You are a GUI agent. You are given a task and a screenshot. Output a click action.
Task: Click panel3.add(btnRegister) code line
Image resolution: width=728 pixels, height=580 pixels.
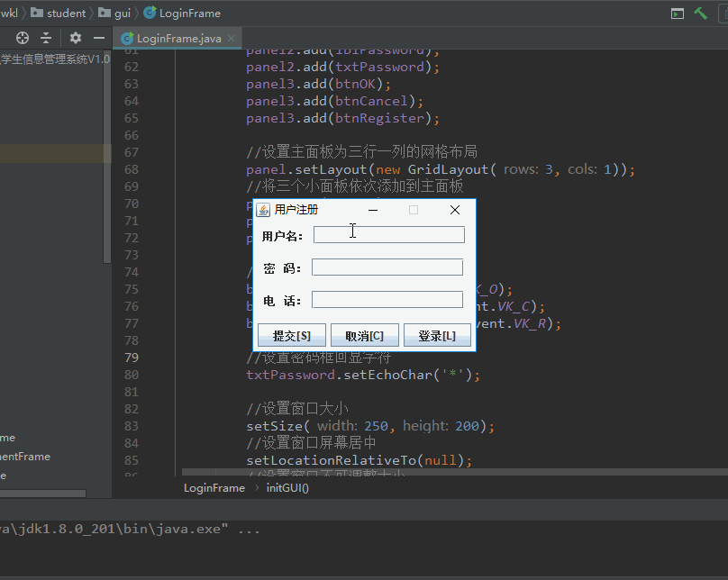(x=342, y=118)
